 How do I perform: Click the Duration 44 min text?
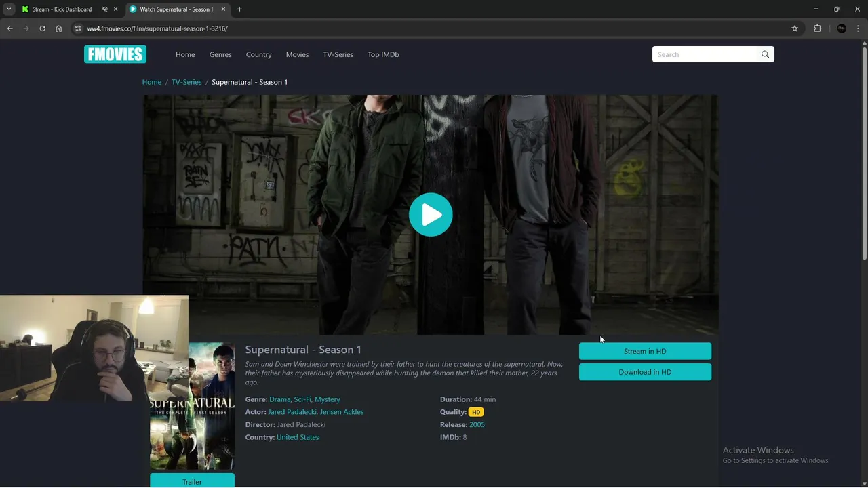tap(468, 399)
